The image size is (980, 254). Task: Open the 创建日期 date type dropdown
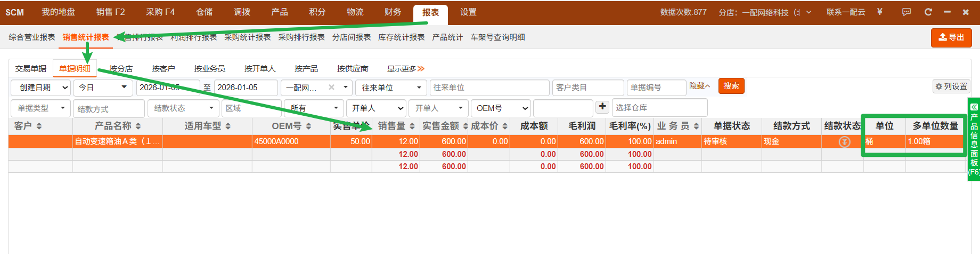[40, 88]
